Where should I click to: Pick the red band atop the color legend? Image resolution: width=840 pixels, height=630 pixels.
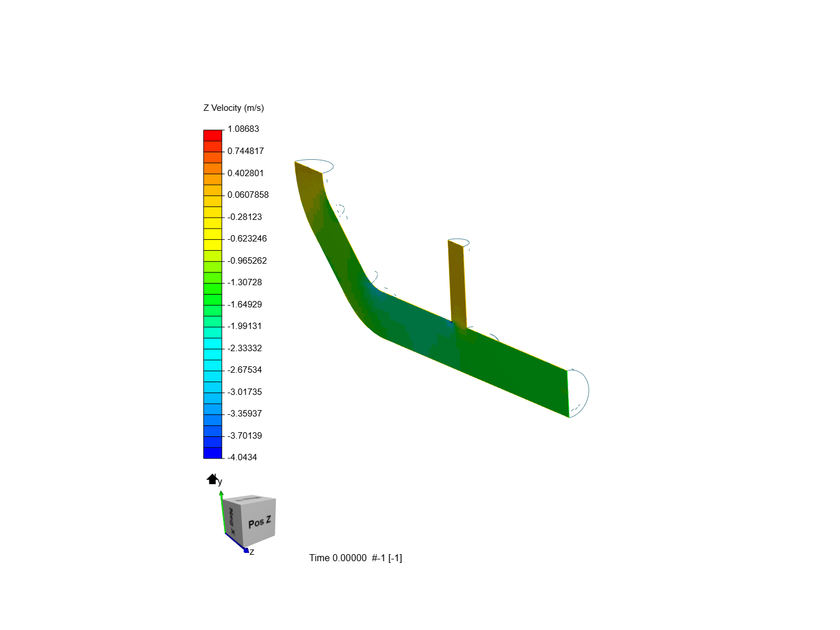[213, 135]
